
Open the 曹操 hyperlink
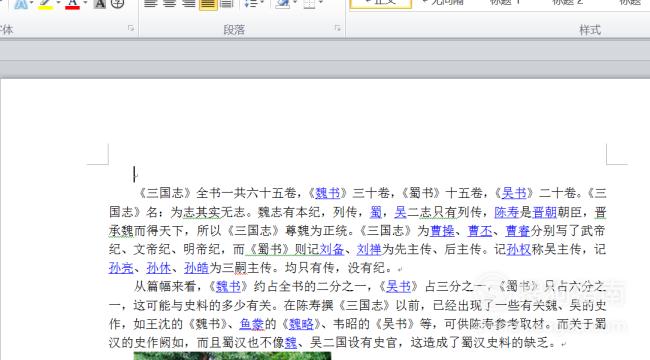[442, 231]
